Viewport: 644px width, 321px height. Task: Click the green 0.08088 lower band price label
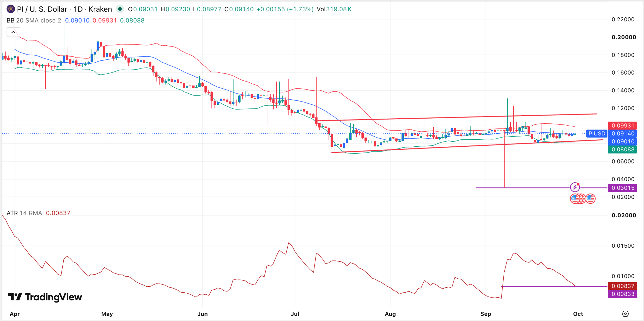[622, 149]
